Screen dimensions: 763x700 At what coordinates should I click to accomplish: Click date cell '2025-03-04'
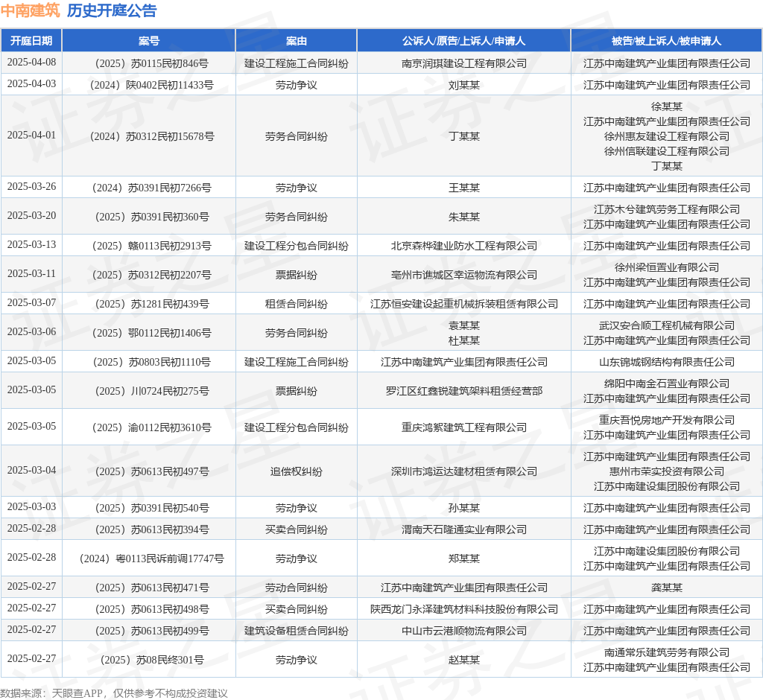[31, 470]
